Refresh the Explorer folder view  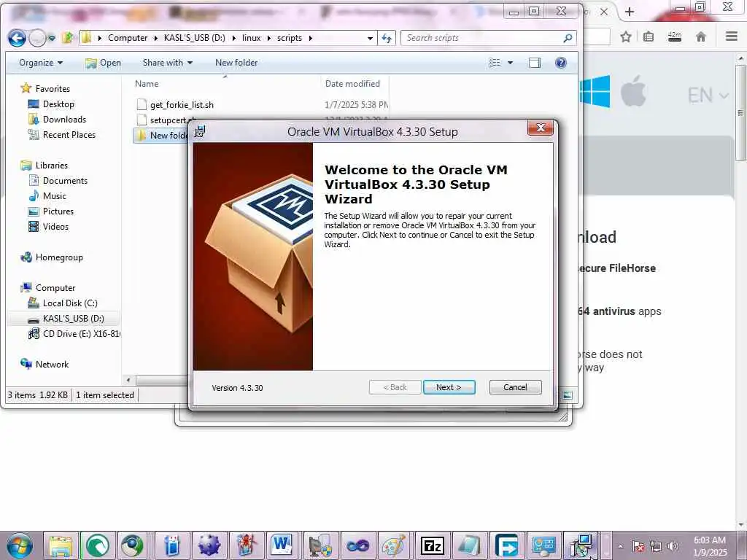[387, 38]
